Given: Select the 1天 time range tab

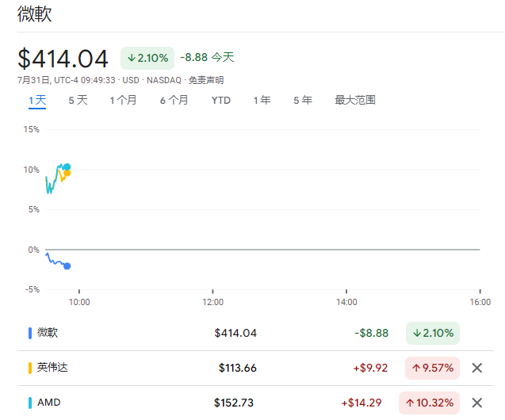Looking at the screenshot, I should coord(37,101).
